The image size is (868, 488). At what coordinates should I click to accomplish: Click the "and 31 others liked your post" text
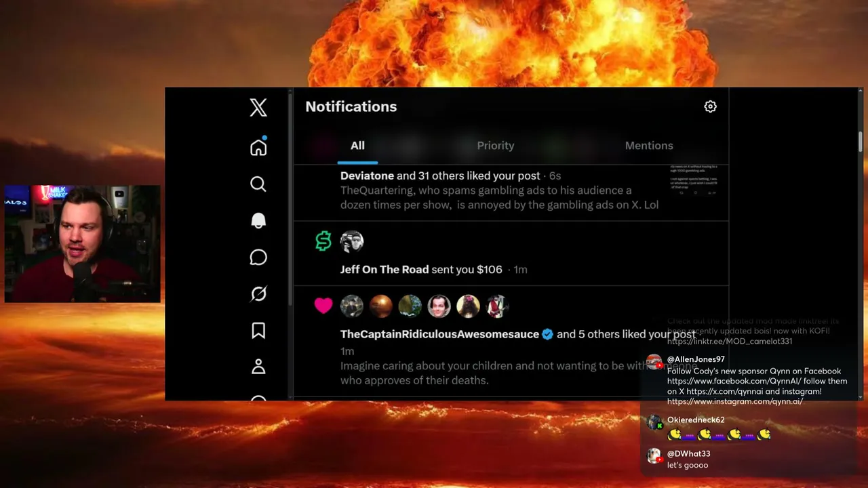(469, 176)
